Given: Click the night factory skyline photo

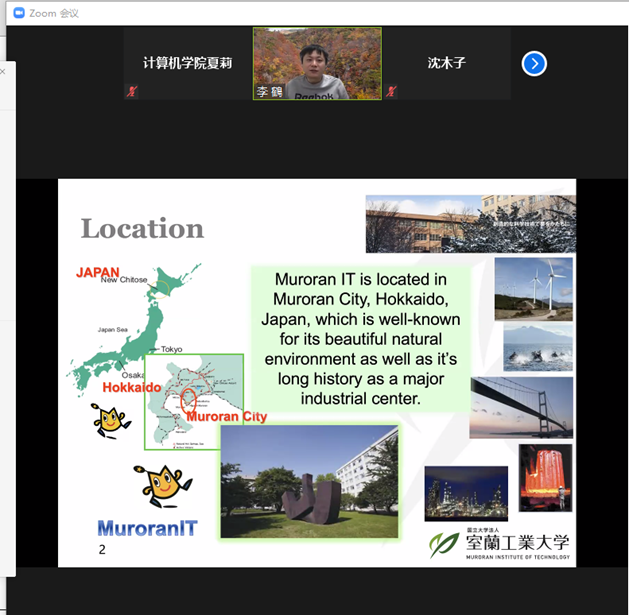Looking at the screenshot, I should (x=466, y=493).
